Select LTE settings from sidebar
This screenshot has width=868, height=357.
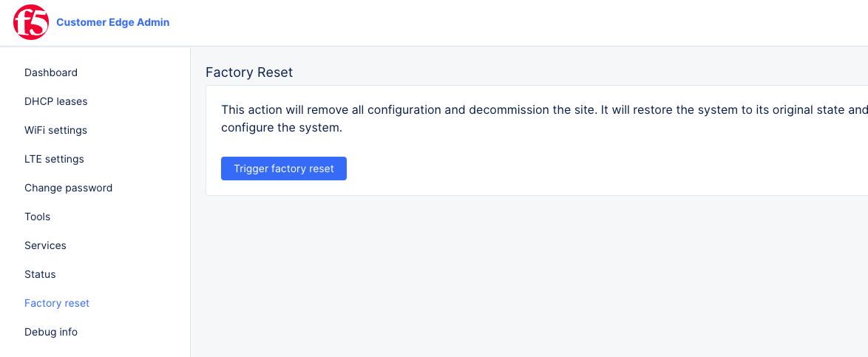pos(54,159)
